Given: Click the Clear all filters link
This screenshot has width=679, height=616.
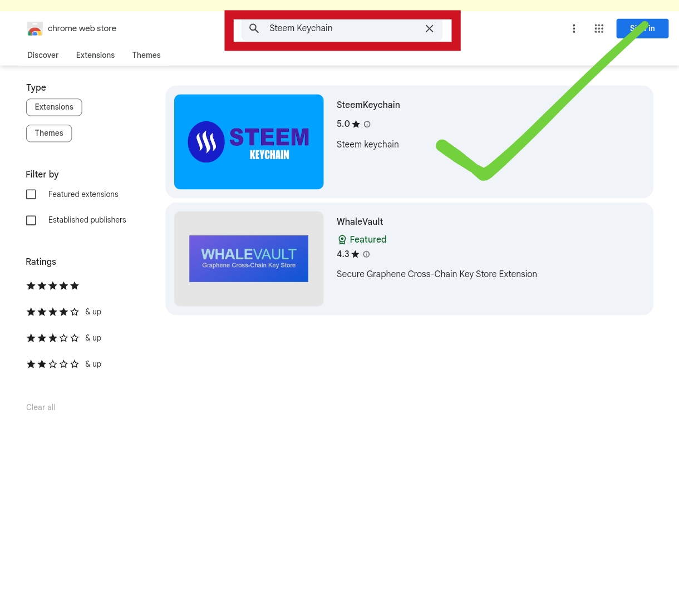Looking at the screenshot, I should click(41, 407).
